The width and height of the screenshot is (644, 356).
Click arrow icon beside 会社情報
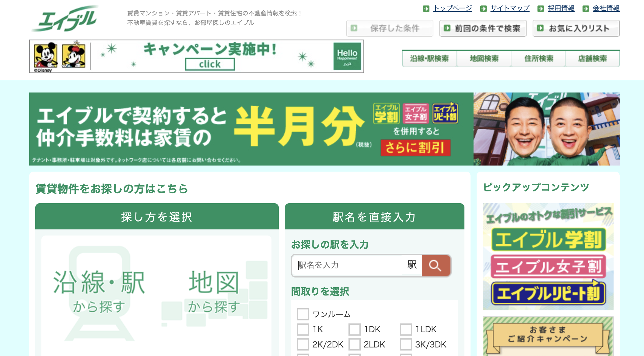586,9
